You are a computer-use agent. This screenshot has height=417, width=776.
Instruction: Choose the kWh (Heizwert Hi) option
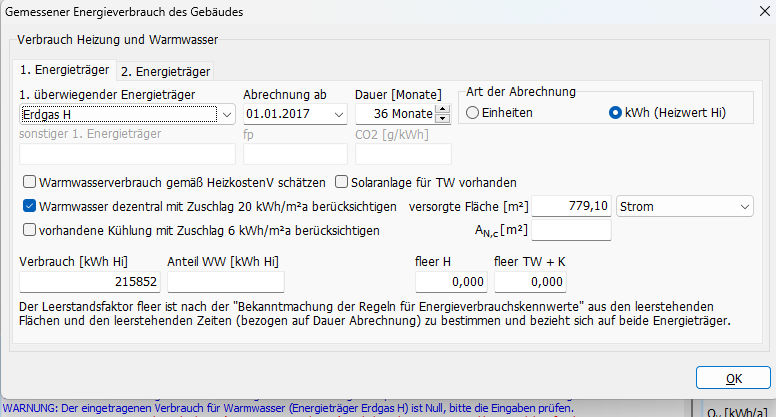coord(616,113)
